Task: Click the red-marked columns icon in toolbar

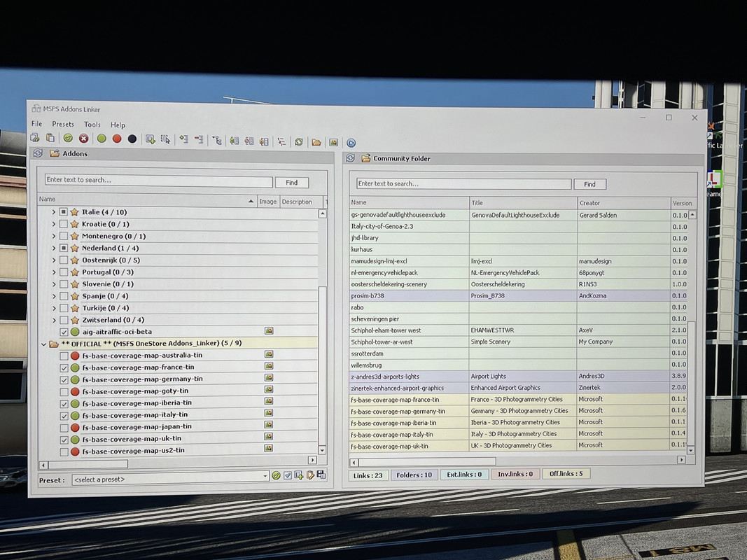Action: point(249,141)
